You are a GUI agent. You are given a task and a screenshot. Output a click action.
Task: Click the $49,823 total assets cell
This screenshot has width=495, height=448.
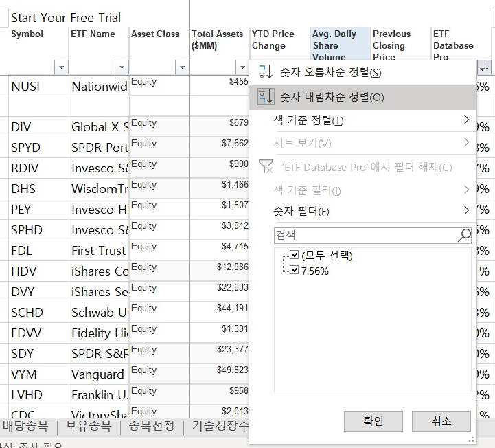coord(220,374)
